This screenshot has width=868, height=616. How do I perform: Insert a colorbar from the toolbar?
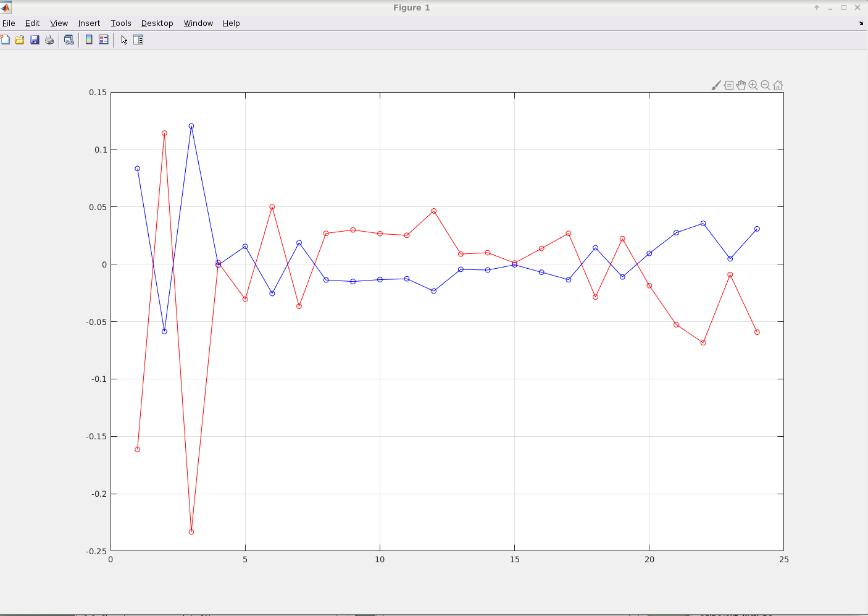click(89, 40)
